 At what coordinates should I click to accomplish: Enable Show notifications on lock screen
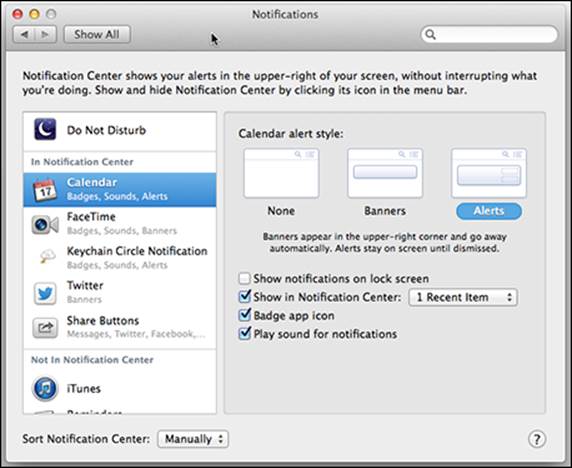click(x=244, y=278)
